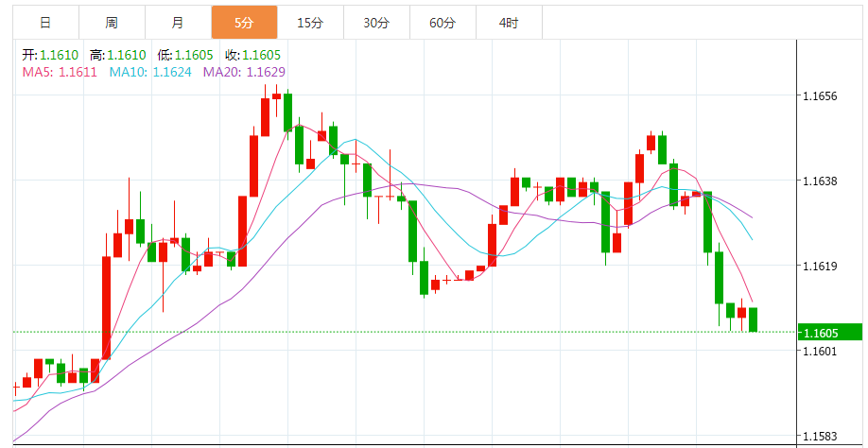
Task: Switch chart to 15分 interval
Action: (x=310, y=23)
